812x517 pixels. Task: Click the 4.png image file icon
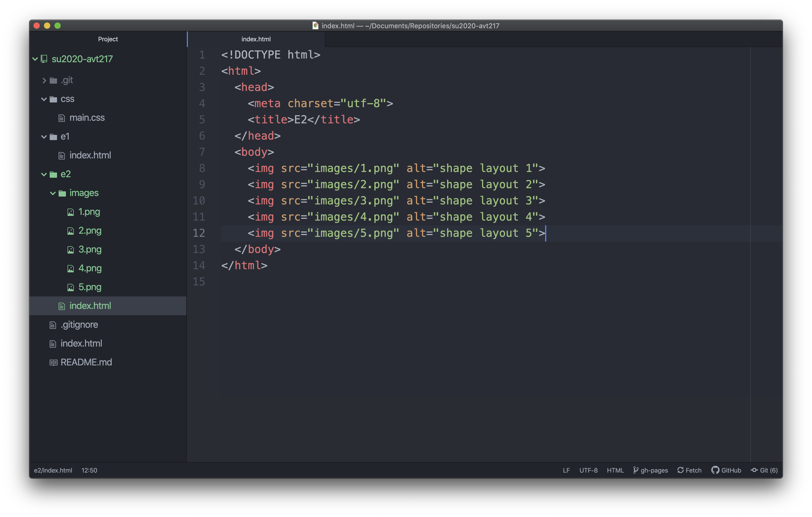click(x=70, y=269)
